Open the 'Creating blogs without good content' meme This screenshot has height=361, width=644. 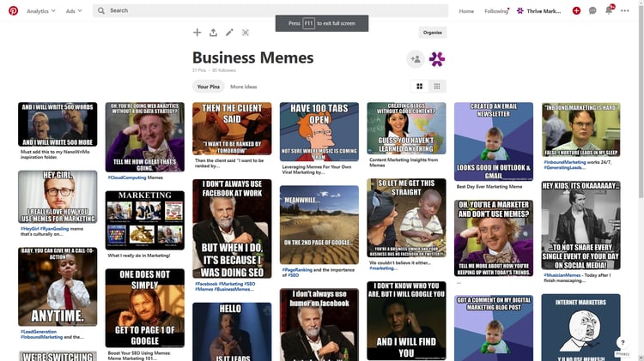pos(406,128)
